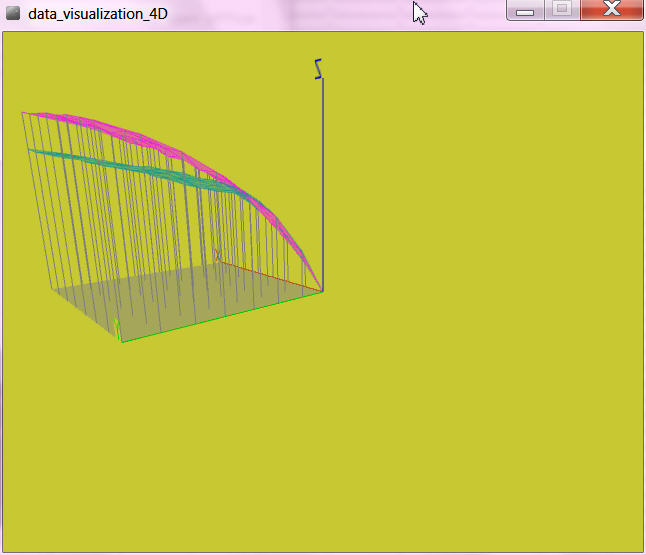
Task: Click the data_visualization_4D window title text
Action: point(97,14)
